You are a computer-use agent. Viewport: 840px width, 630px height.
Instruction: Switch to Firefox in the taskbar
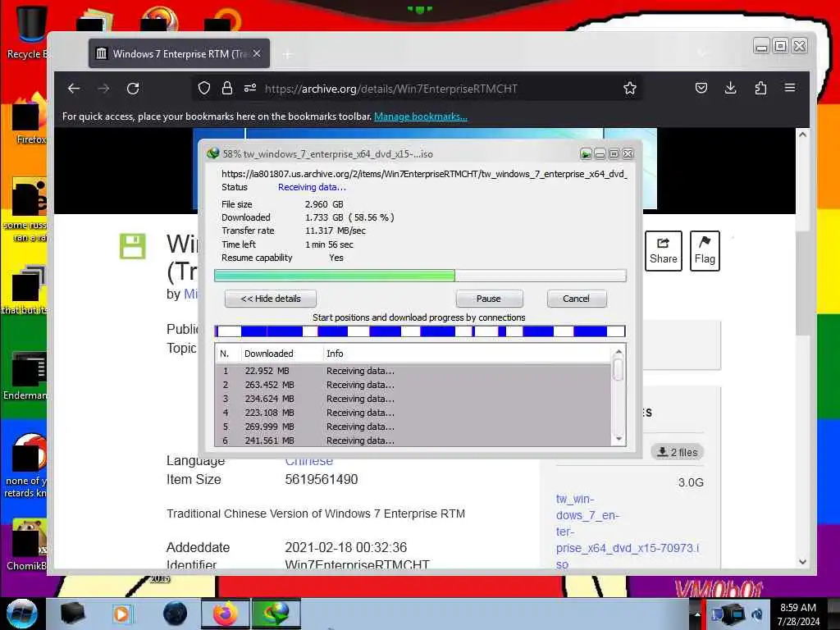pyautogui.click(x=226, y=614)
